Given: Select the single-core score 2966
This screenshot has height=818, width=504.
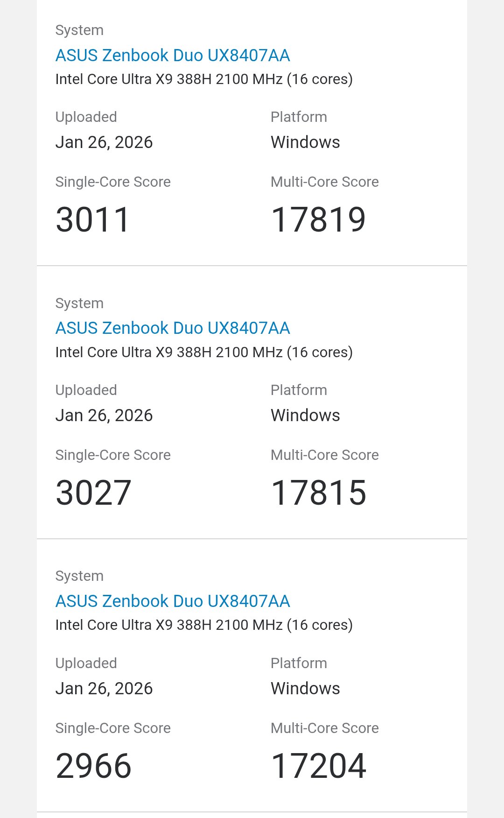Looking at the screenshot, I should pyautogui.click(x=93, y=766).
